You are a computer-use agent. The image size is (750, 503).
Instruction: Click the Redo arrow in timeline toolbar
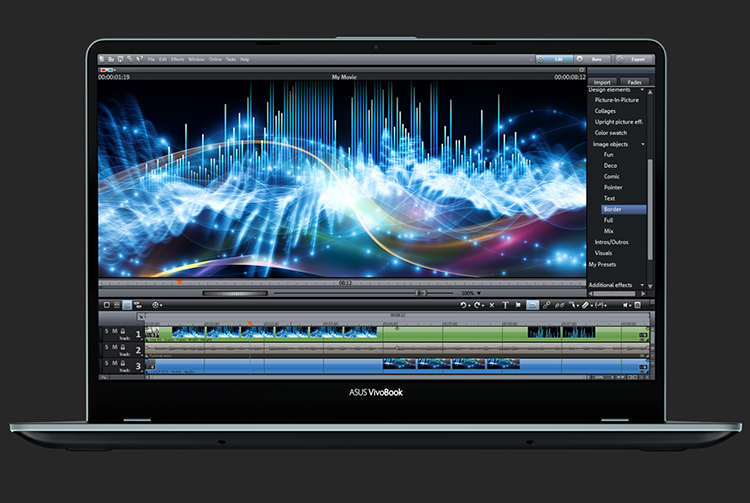(x=478, y=305)
